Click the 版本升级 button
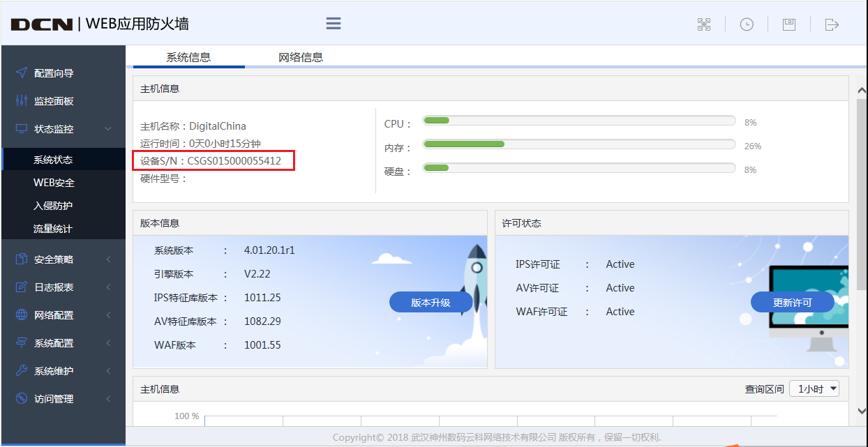 point(431,303)
